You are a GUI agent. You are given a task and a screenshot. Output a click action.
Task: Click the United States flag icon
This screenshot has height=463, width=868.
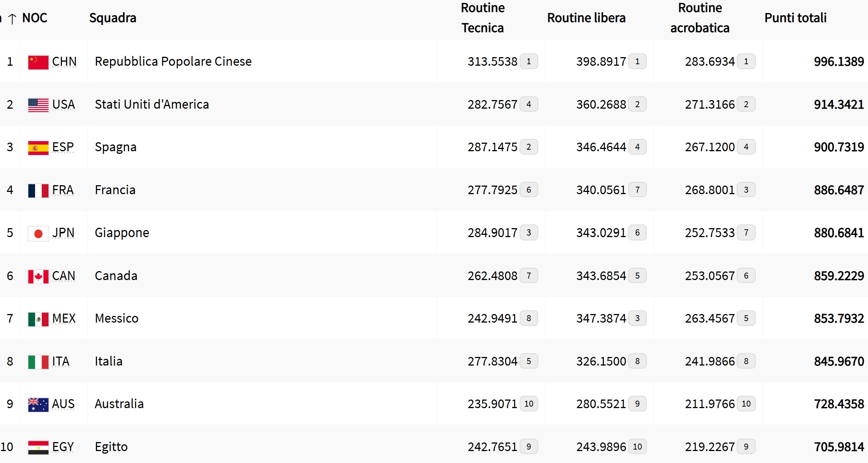click(x=38, y=105)
